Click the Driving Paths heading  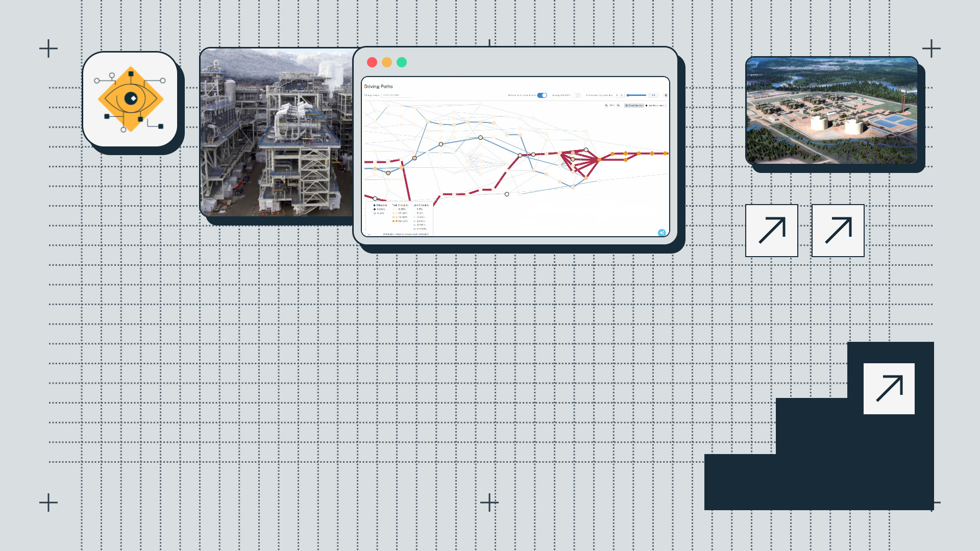pyautogui.click(x=378, y=86)
